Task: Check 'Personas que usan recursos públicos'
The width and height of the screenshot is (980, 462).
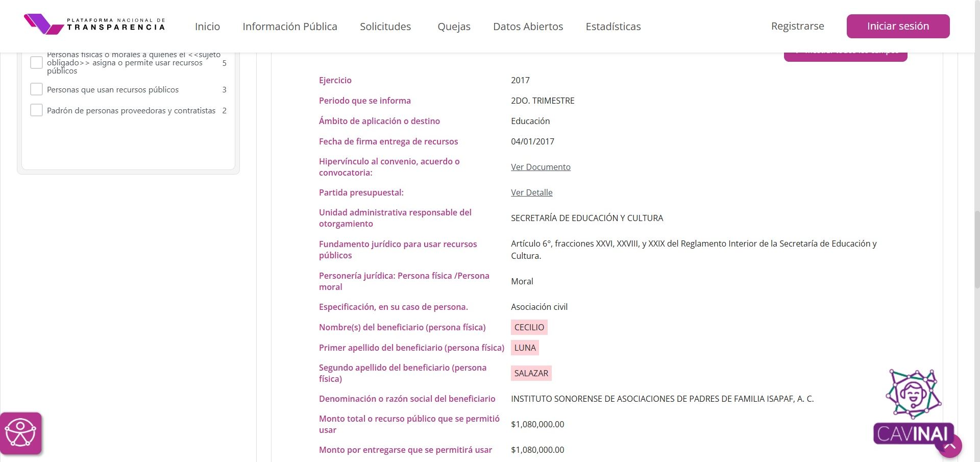Action: (36, 89)
